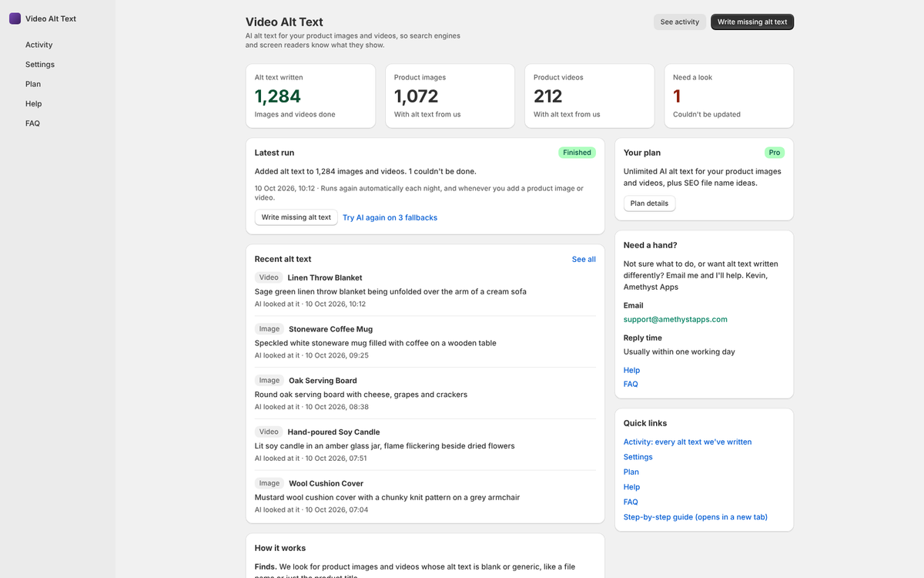Click Usually within one working day text
This screenshot has width=924, height=578.
coord(679,352)
